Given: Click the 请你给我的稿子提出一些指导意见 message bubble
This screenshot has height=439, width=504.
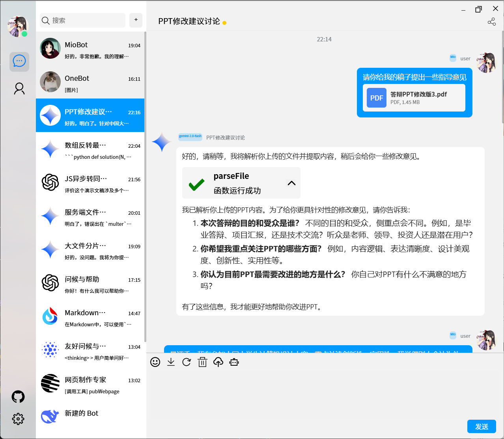Looking at the screenshot, I should [414, 93].
